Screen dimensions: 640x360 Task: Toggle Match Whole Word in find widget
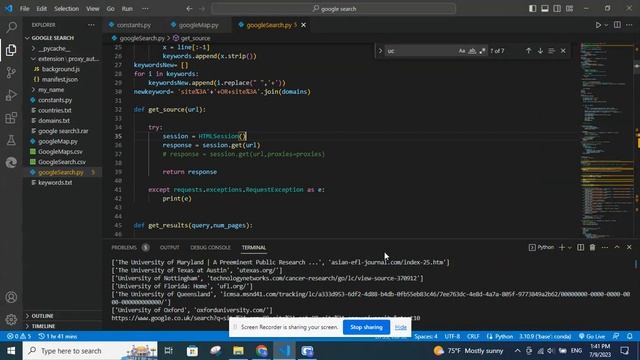pos(472,51)
